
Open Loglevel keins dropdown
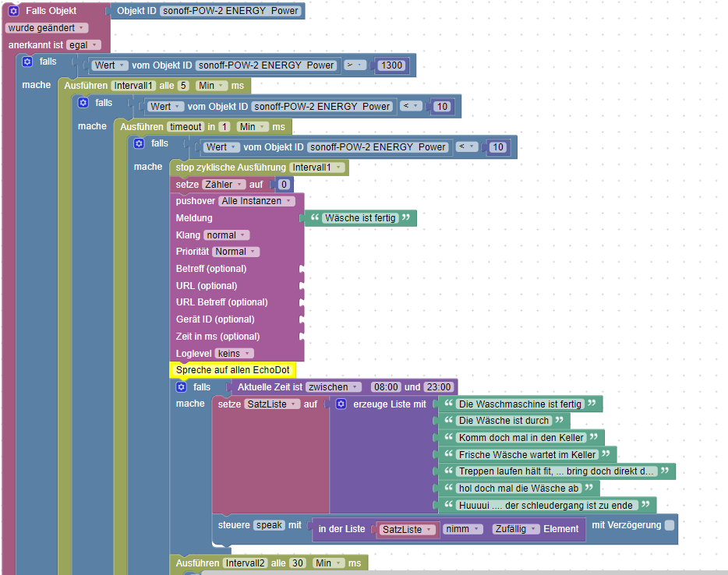[234, 354]
